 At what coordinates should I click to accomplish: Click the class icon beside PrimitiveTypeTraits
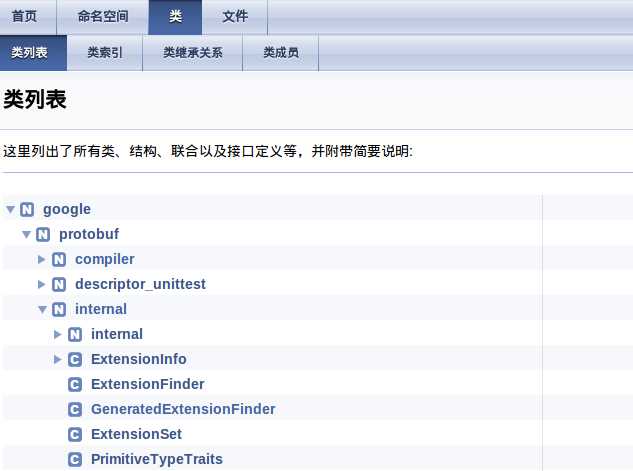[x=75, y=460]
